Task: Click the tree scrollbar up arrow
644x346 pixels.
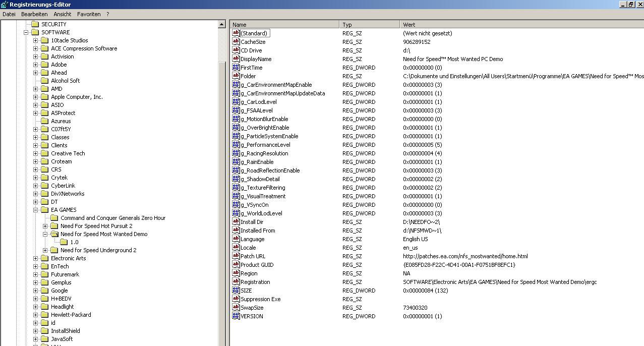Action: tap(222, 24)
